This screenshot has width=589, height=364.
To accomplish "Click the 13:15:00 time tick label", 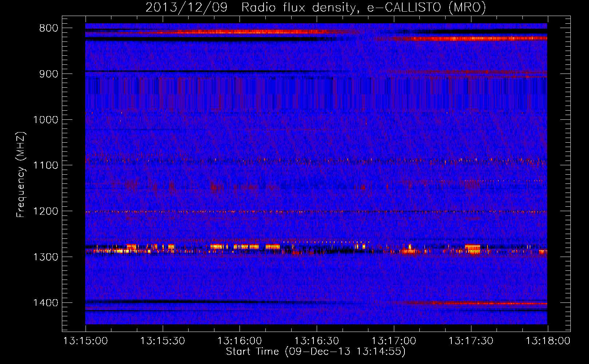I will (86, 341).
